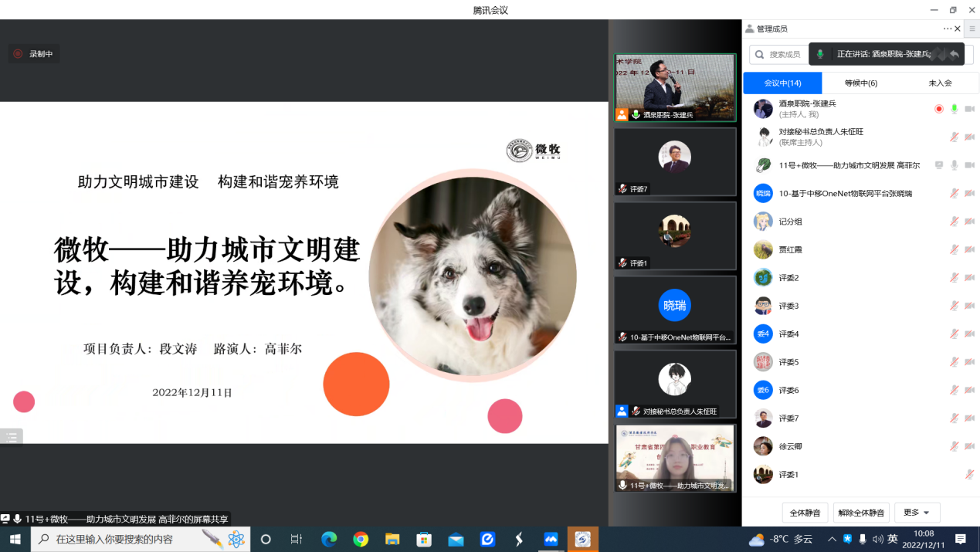Switch to the 未入会 tab
Viewport: 980px width, 552px height.
tap(940, 83)
